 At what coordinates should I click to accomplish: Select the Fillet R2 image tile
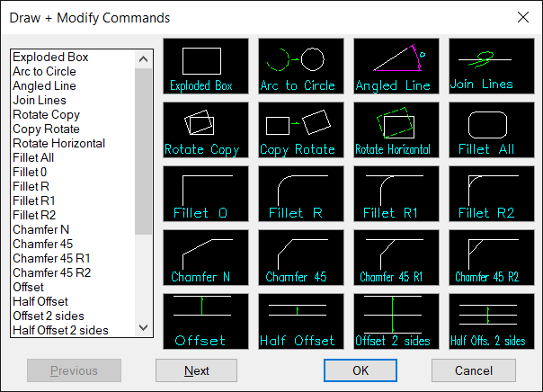tap(492, 193)
